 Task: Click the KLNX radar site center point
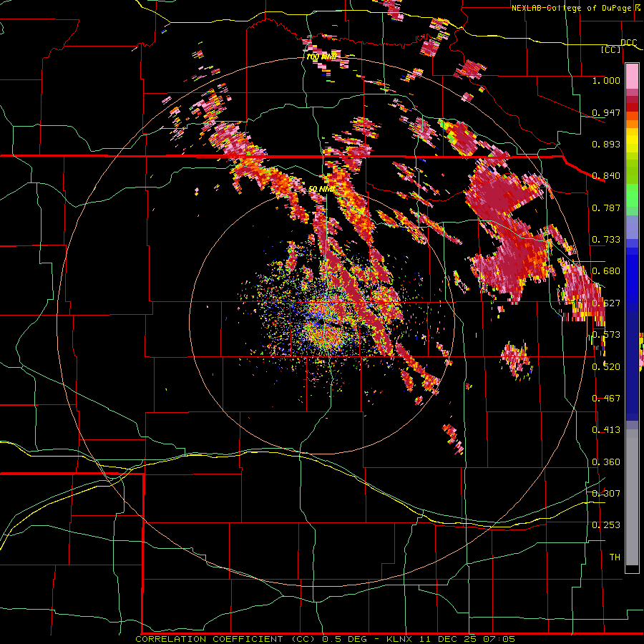322,323
